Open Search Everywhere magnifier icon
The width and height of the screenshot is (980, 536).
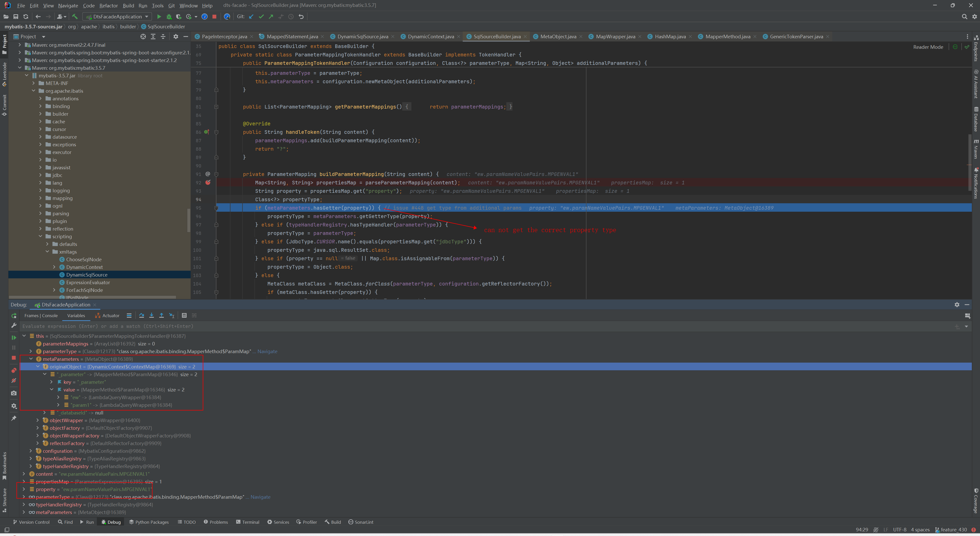coord(964,17)
